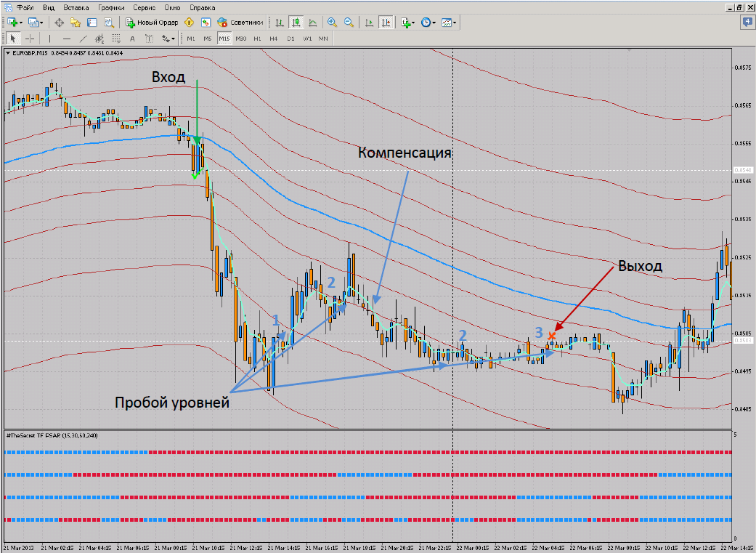Switch chart to line chart mode

point(312,23)
